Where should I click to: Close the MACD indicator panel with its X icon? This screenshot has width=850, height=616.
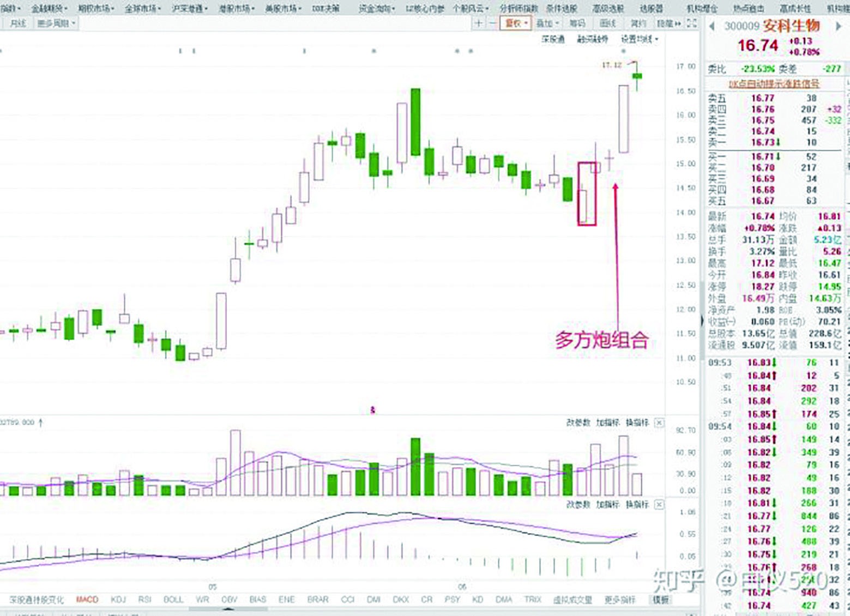tap(660, 505)
